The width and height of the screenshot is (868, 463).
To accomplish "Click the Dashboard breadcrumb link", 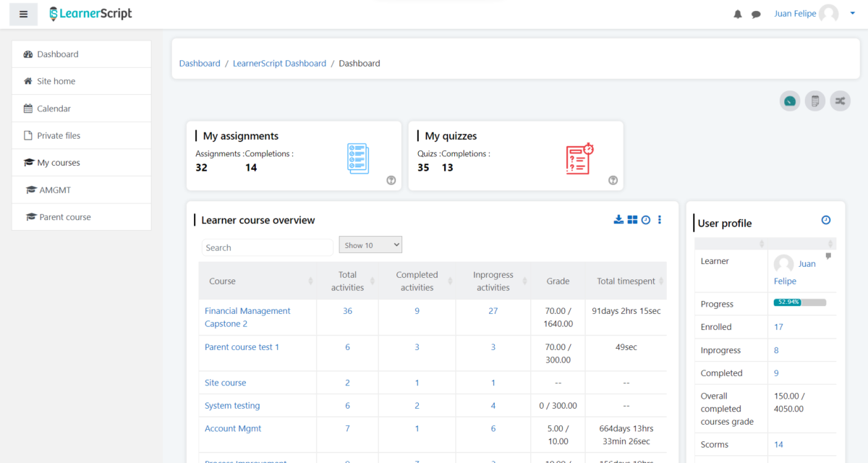I will coord(200,64).
